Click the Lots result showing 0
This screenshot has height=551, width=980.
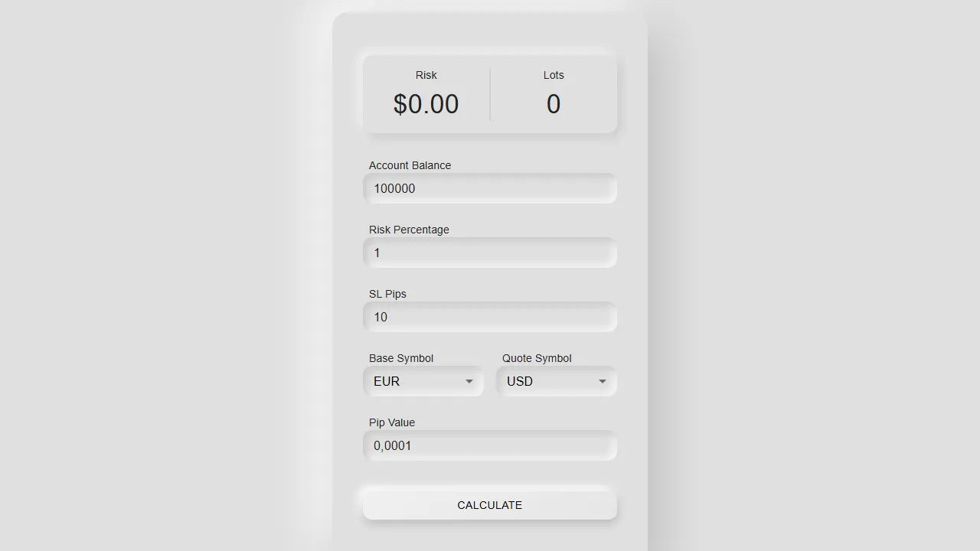554,104
